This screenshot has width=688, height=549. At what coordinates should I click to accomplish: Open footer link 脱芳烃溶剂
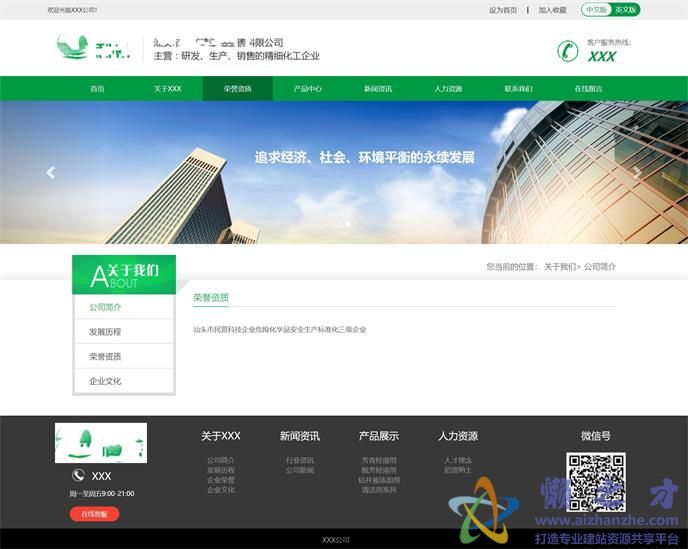(x=379, y=470)
